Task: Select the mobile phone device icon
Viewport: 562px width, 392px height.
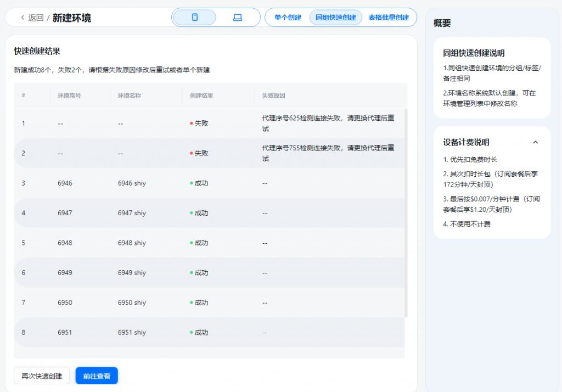Action: coord(195,17)
